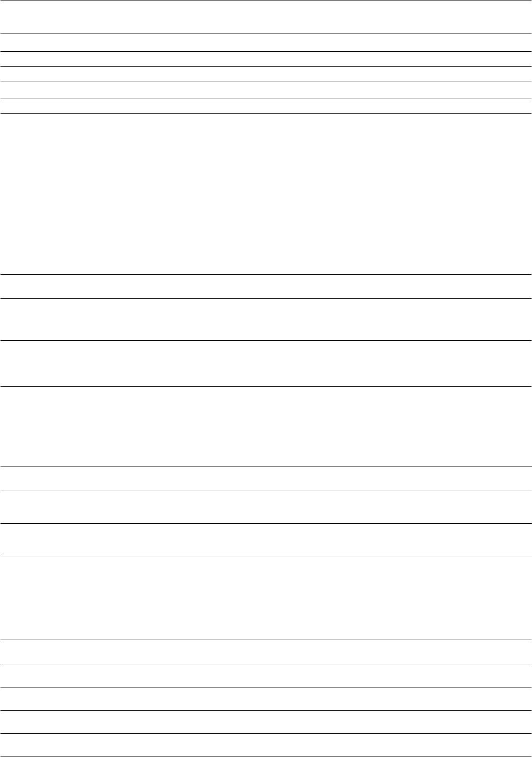Click the medium row directly above the third large panel
The height and width of the screenshot is (757, 532).
point(266,540)
